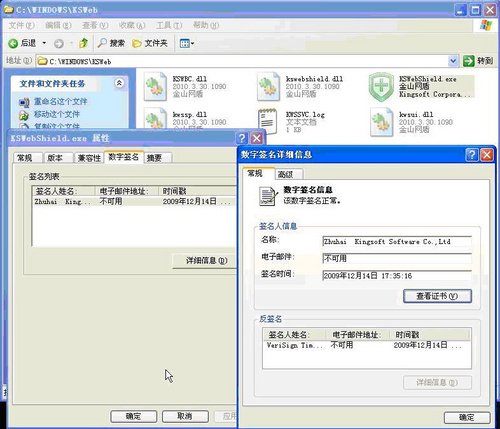The image size is (500, 429).
Task: Click View Certificate (查看证书) button
Action: tap(437, 296)
